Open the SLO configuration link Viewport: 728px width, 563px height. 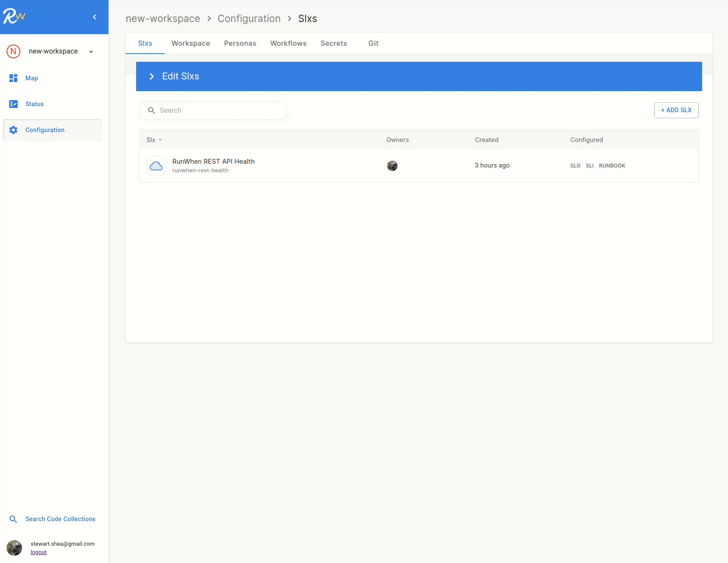[x=575, y=165]
